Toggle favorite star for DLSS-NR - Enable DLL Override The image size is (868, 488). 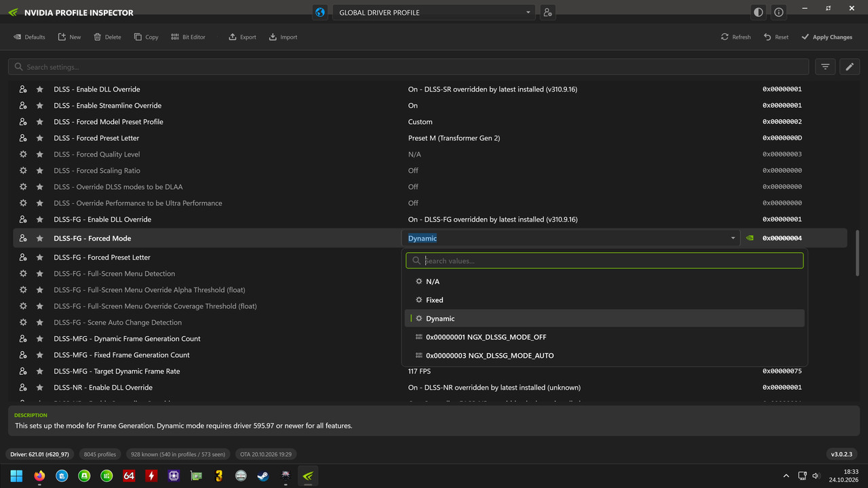tap(40, 387)
